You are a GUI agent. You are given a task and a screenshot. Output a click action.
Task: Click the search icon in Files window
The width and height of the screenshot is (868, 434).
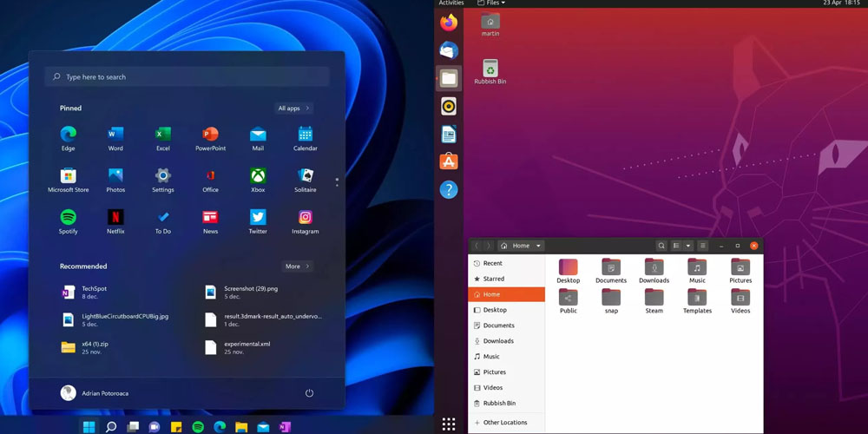661,246
